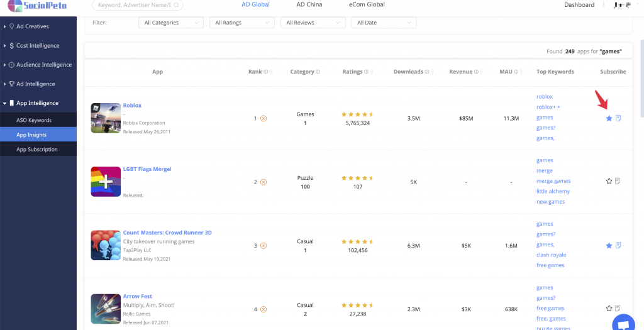Click the page vertical scrollbar
This screenshot has height=330, width=644.
[x=642, y=78]
